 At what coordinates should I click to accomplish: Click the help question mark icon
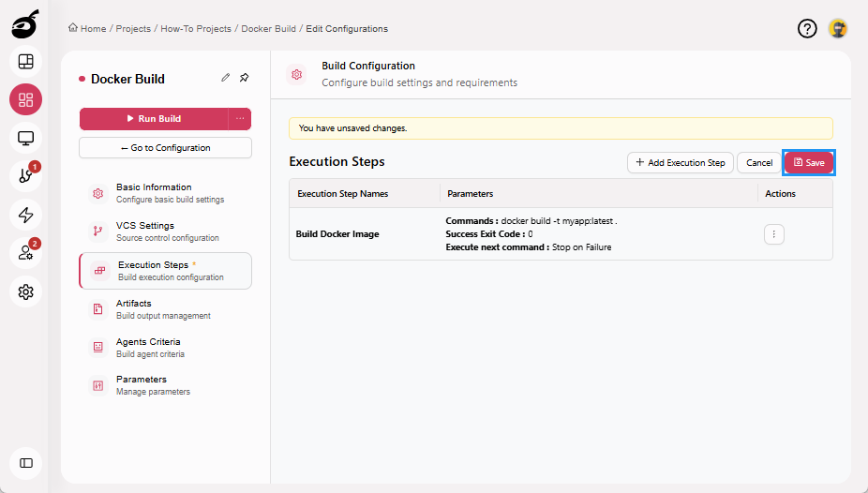click(x=807, y=28)
